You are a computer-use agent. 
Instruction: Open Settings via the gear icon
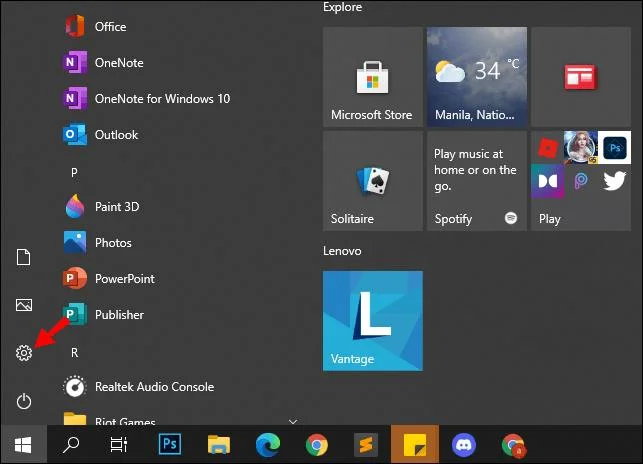[24, 353]
